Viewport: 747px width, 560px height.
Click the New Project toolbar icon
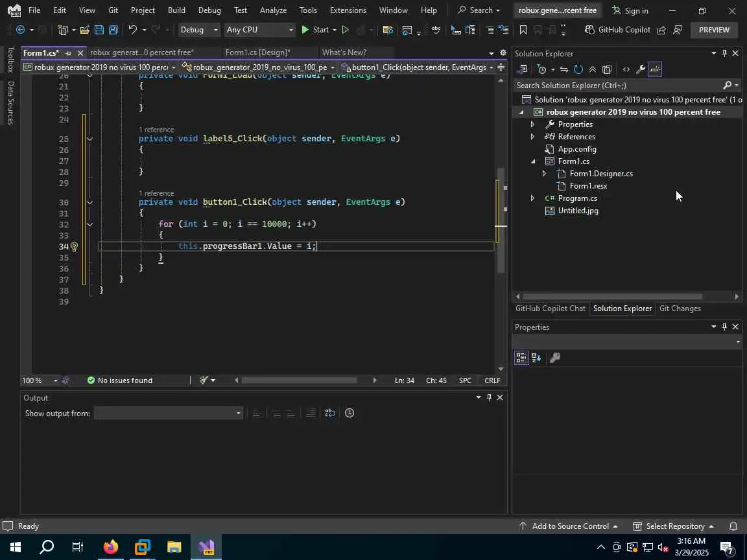point(62,30)
